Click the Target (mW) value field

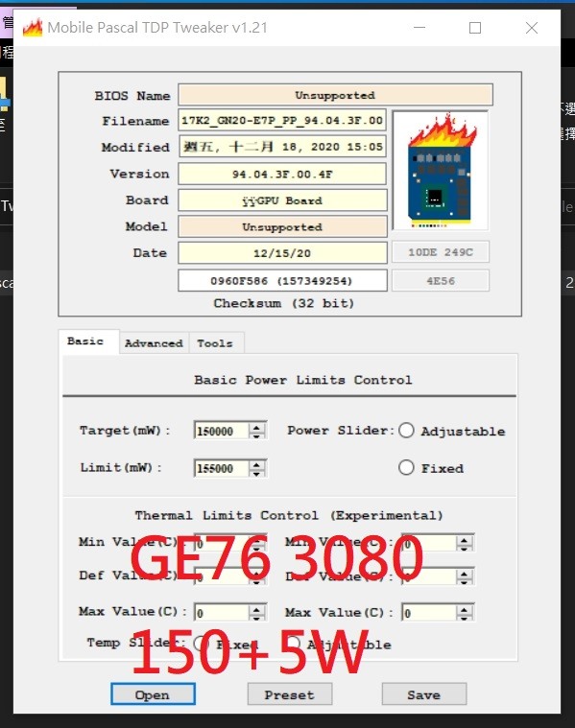[221, 431]
